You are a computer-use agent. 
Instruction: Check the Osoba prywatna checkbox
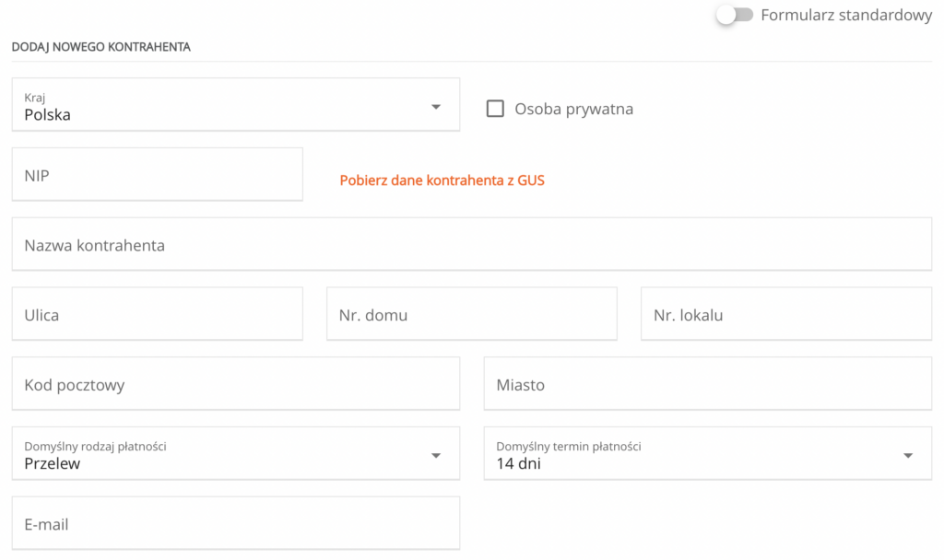pyautogui.click(x=495, y=108)
